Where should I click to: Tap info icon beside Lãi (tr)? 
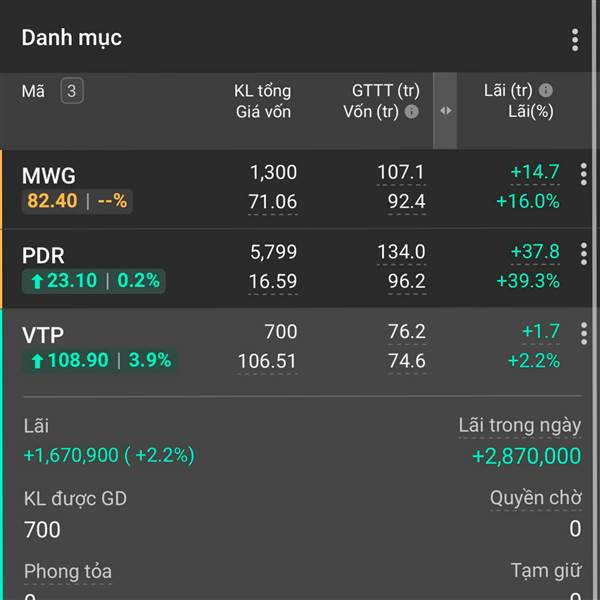tap(546, 90)
